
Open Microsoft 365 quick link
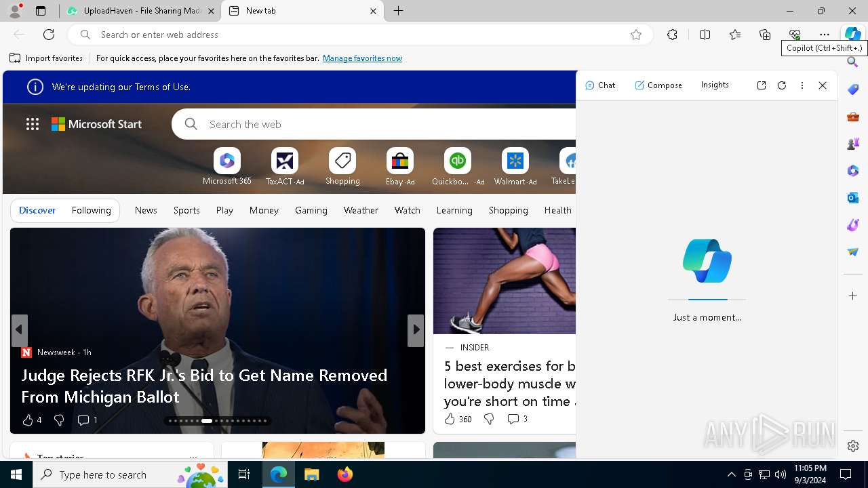pyautogui.click(x=227, y=167)
